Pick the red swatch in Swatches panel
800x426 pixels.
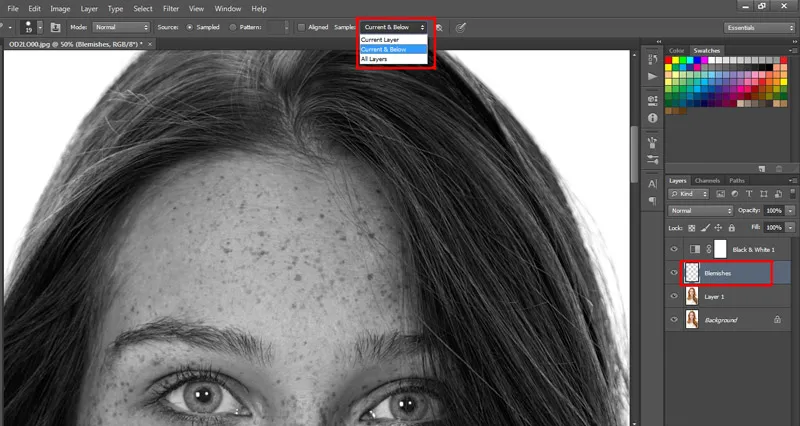(x=668, y=60)
